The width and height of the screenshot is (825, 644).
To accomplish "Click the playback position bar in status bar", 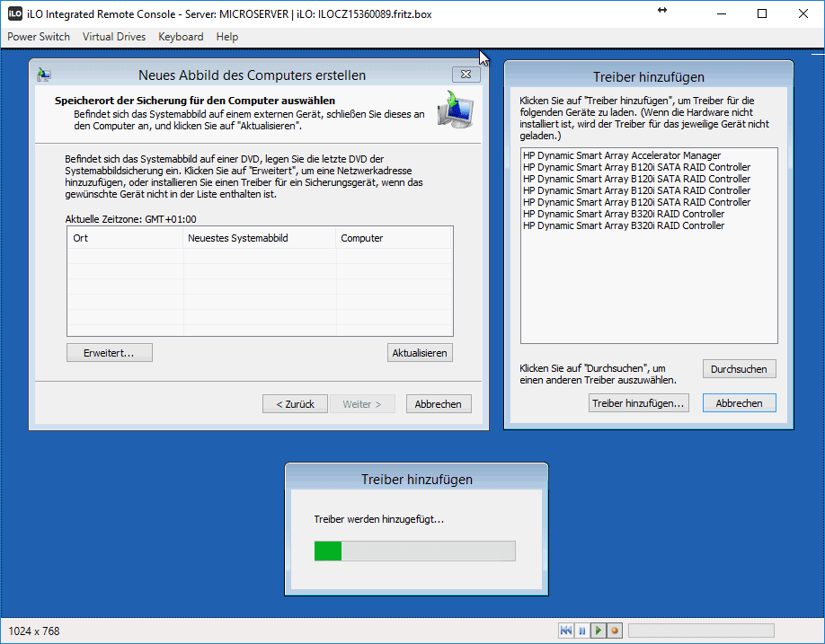I will point(701,631).
